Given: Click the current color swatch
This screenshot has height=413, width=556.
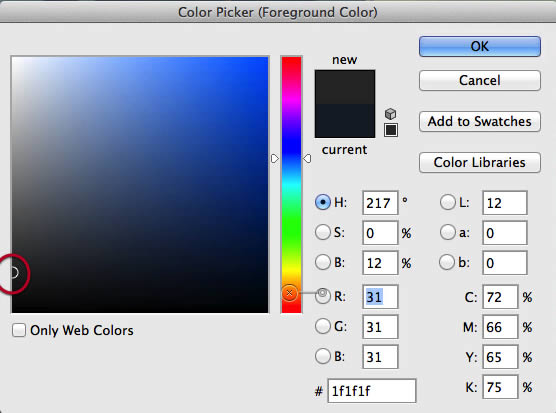Looking at the screenshot, I should coord(345,121).
